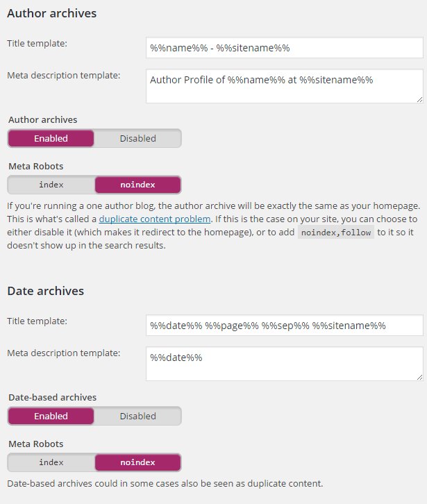Click the Date archives title template field
Viewport: 427px width, 504px height.
coord(285,326)
